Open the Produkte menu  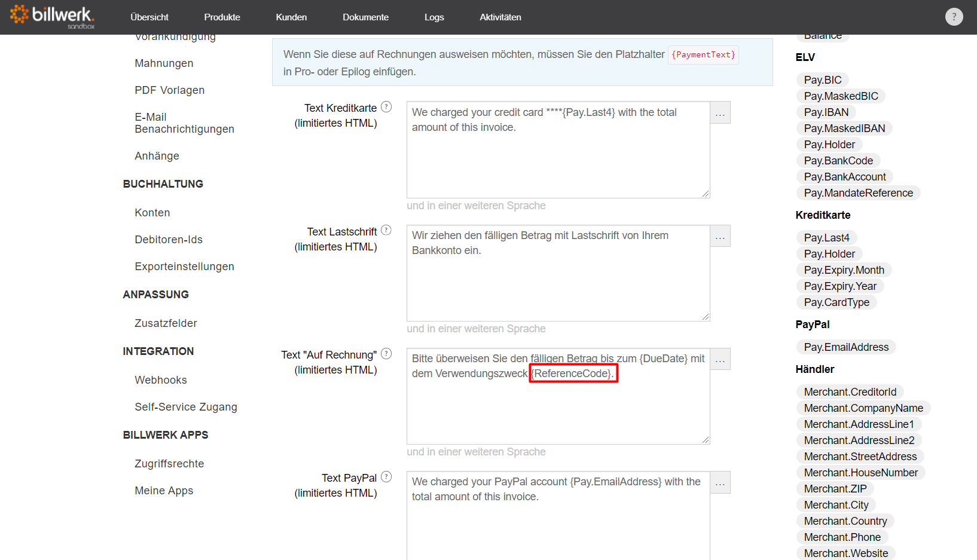click(x=222, y=17)
